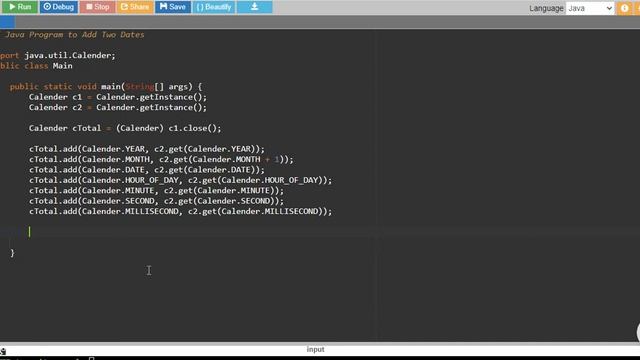Click the import java.util.Calender line

point(58,56)
